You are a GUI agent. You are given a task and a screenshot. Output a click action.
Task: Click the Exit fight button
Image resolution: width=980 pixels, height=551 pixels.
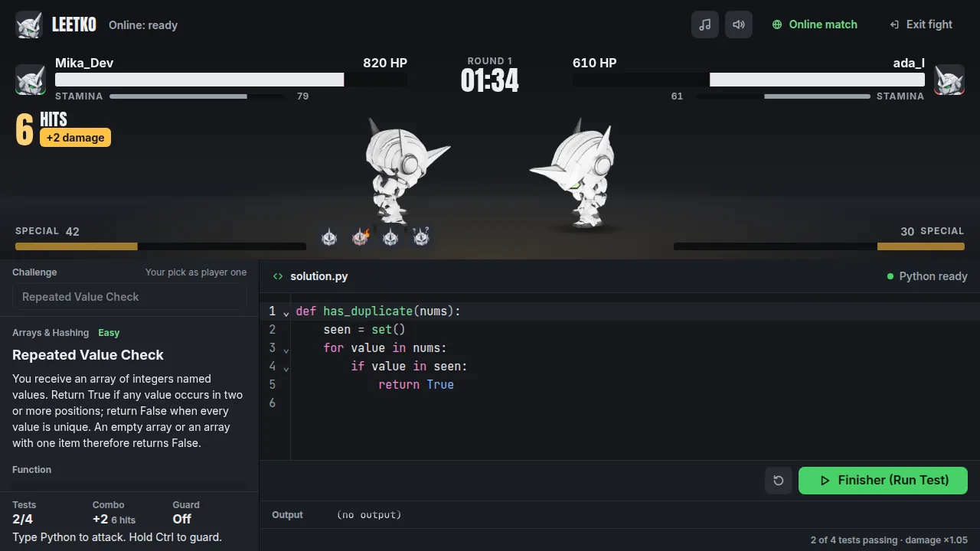point(920,24)
